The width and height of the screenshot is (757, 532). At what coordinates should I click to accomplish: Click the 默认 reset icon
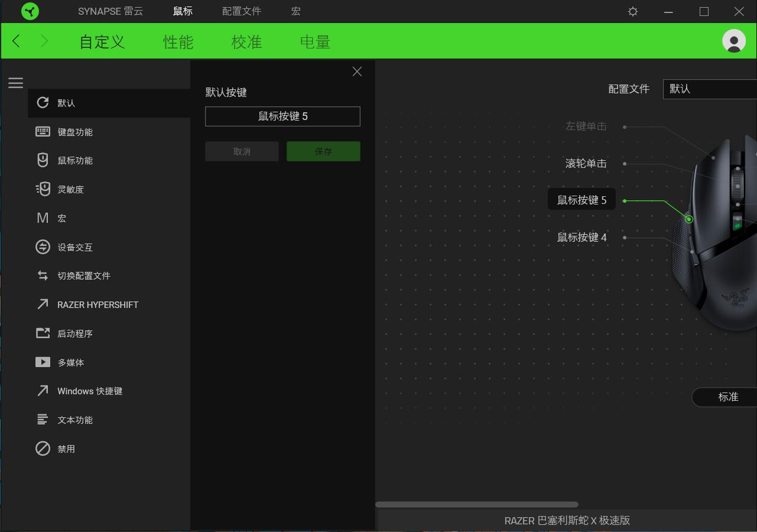[43, 102]
